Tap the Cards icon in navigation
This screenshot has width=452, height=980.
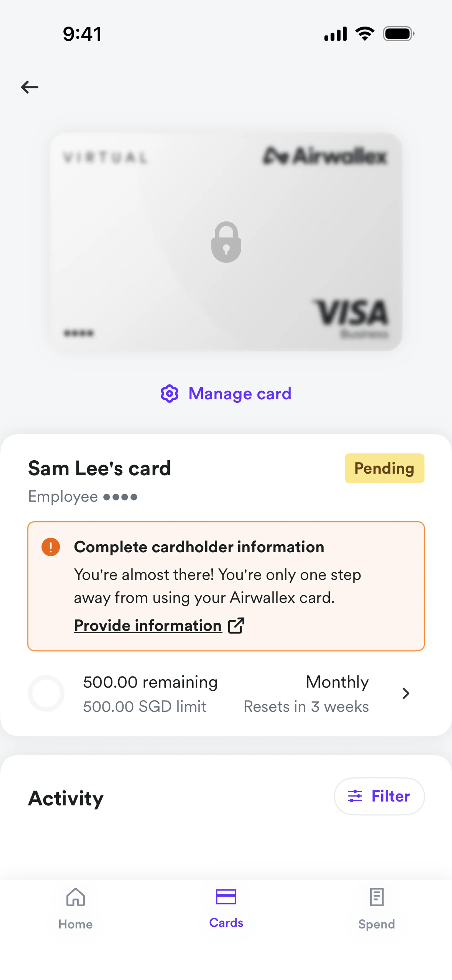[226, 897]
